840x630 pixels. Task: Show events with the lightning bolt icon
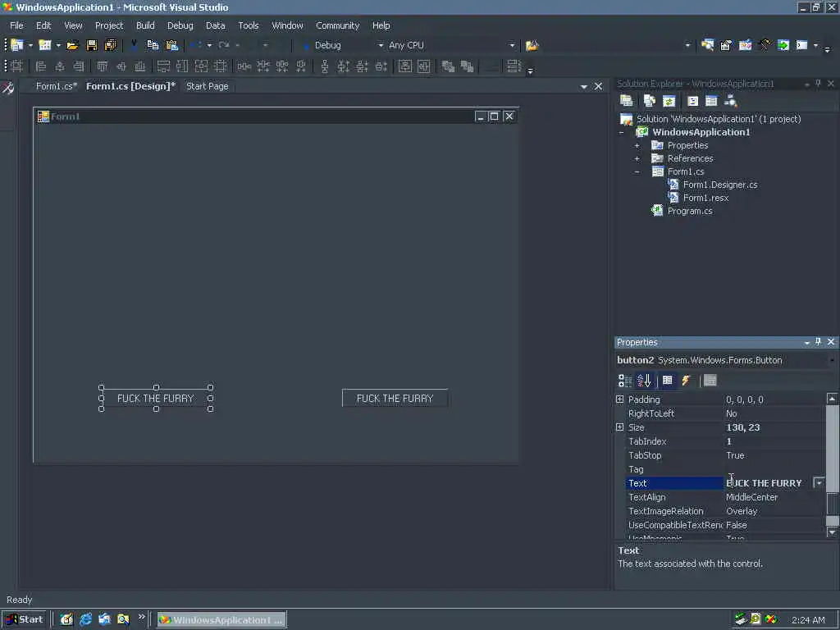(687, 381)
